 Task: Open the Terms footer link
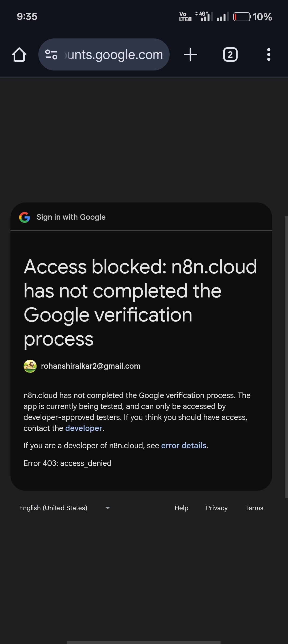[254, 508]
